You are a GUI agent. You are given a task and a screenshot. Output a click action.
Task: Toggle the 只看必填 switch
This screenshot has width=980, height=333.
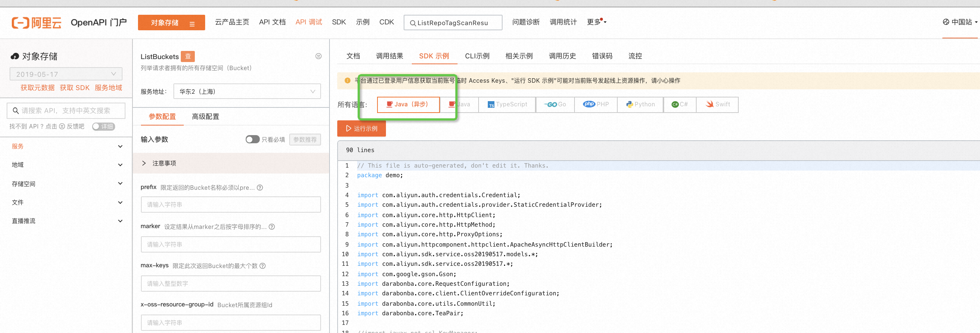(253, 139)
